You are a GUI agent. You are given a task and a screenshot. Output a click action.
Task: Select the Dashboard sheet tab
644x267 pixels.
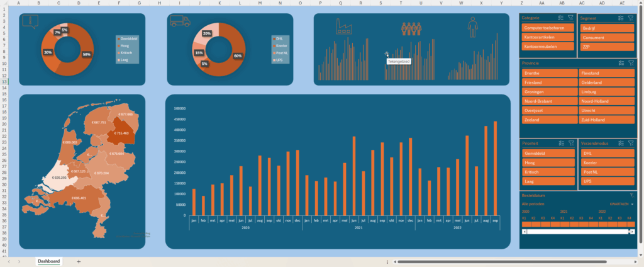(x=48, y=261)
